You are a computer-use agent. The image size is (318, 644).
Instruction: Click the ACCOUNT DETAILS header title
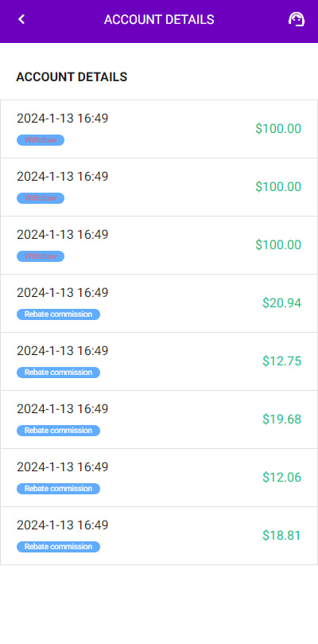[x=159, y=20]
